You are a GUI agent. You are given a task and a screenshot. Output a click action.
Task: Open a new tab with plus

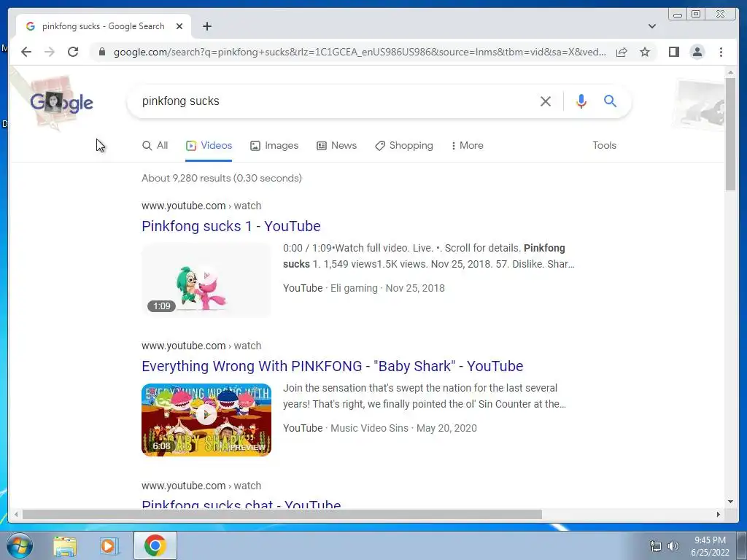(x=206, y=26)
